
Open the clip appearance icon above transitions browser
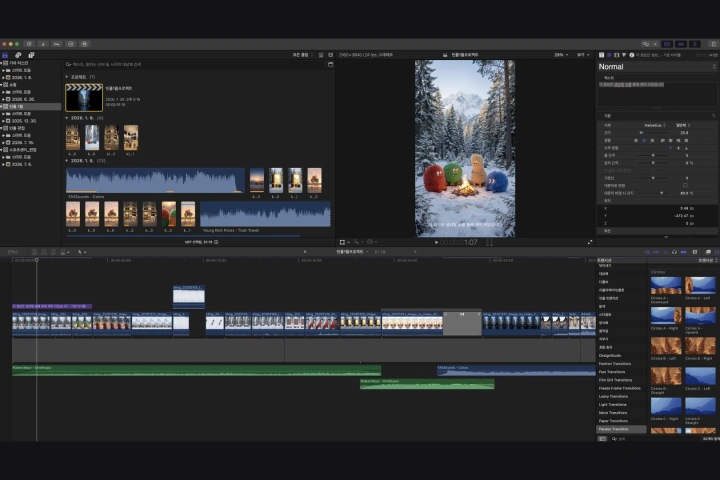tap(695, 252)
